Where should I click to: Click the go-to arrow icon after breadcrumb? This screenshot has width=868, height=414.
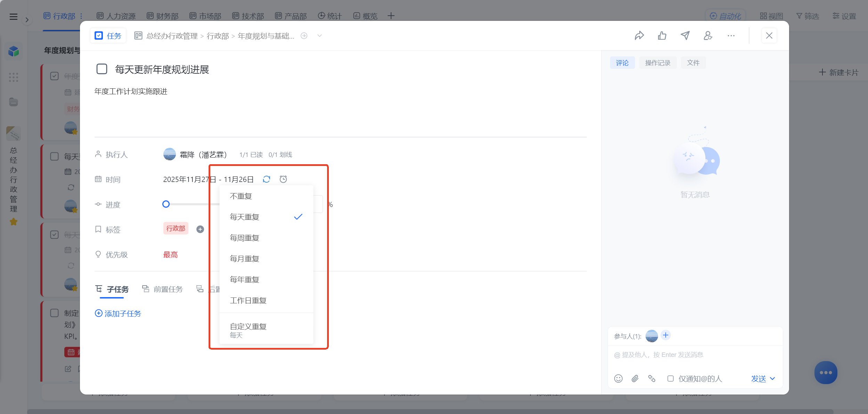pos(304,36)
